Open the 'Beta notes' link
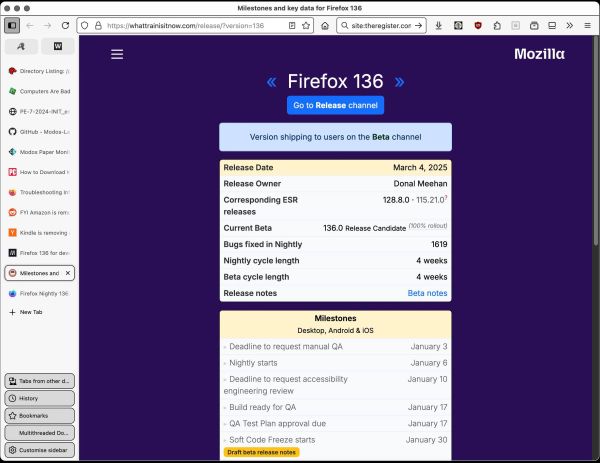Screen dimensions: 600x463 (427, 293)
